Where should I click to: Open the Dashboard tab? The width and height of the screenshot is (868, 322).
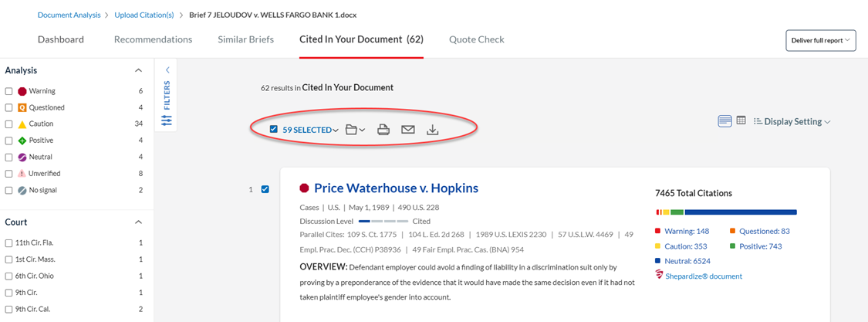[x=61, y=39]
